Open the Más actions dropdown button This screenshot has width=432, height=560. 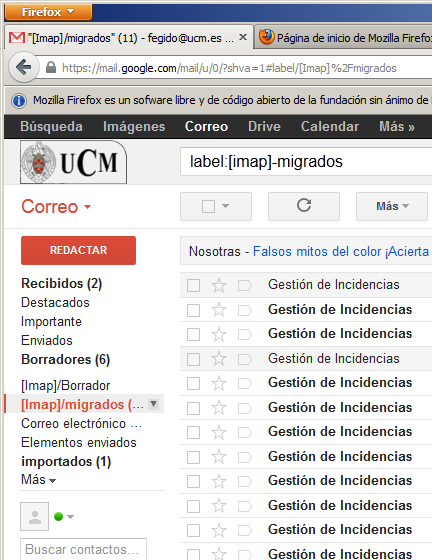(392, 206)
